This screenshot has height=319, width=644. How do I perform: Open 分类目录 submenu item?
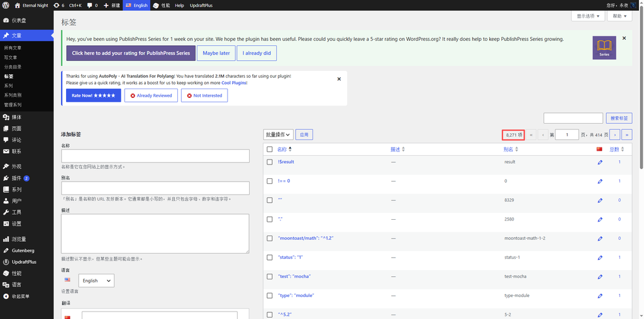(x=13, y=67)
